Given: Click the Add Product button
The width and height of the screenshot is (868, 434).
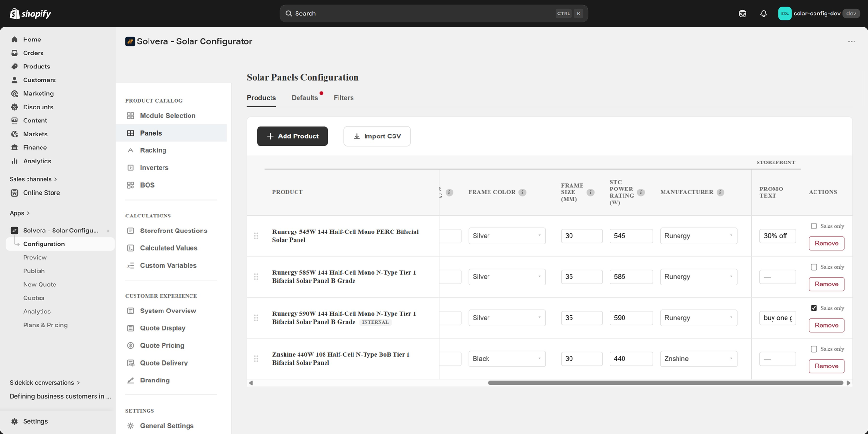Looking at the screenshot, I should tap(292, 136).
